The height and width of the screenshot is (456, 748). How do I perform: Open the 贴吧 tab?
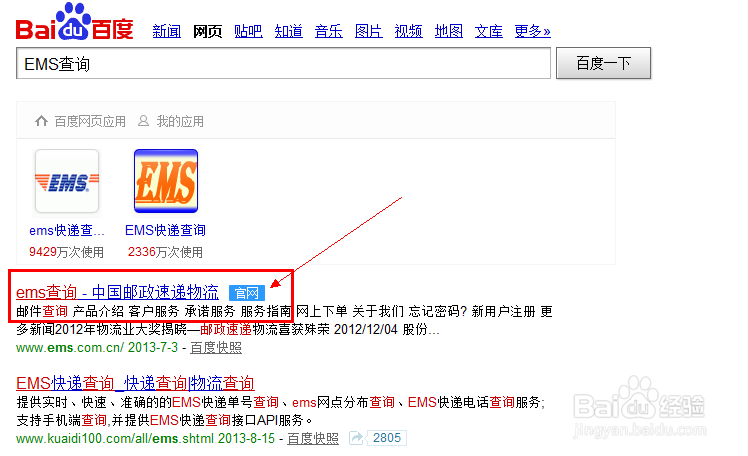(x=248, y=31)
